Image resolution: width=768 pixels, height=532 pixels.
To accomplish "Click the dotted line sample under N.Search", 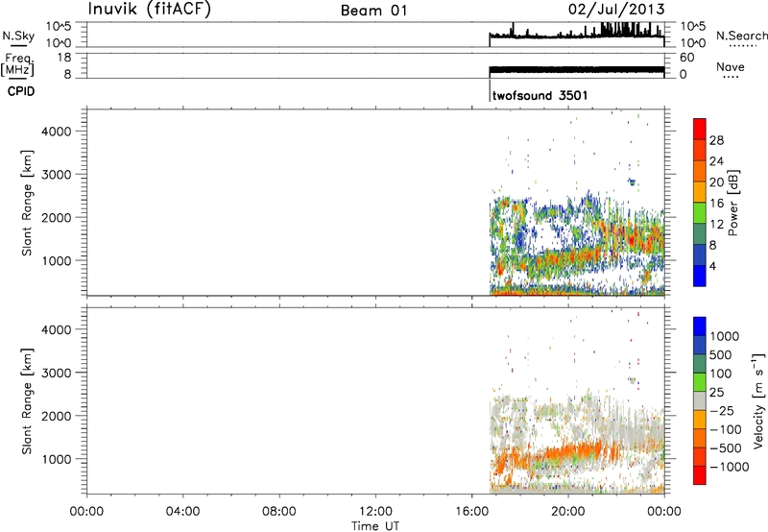I will (x=742, y=45).
